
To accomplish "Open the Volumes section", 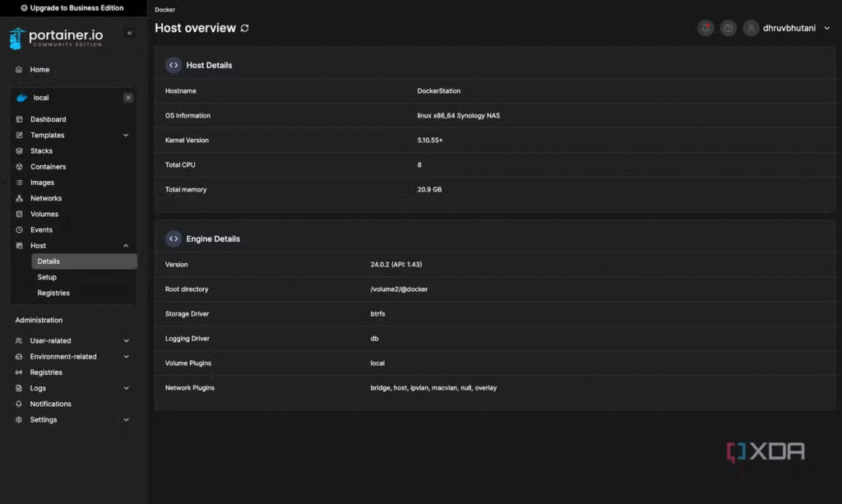I will pos(44,214).
